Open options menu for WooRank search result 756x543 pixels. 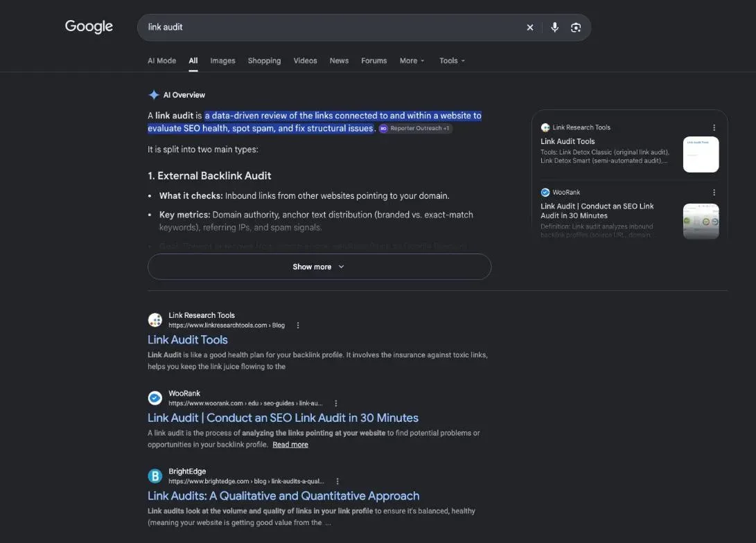336,403
